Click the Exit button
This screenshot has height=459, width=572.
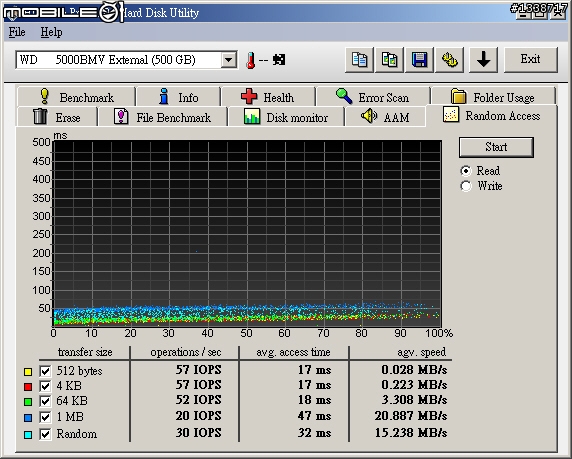[x=531, y=59]
